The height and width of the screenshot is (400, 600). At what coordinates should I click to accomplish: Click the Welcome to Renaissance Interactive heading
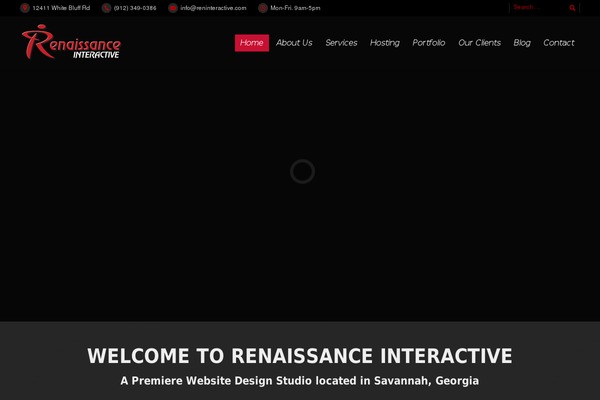300,356
